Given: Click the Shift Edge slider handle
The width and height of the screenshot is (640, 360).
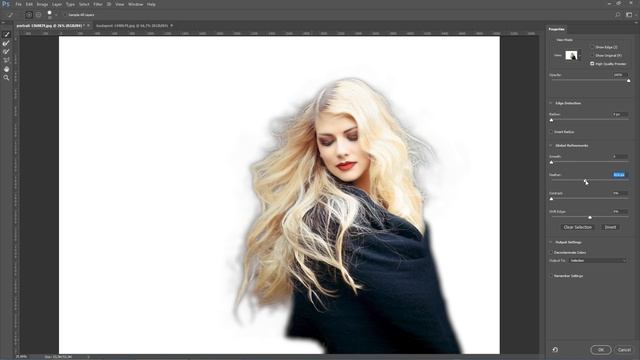Looking at the screenshot, I should 590,218.
